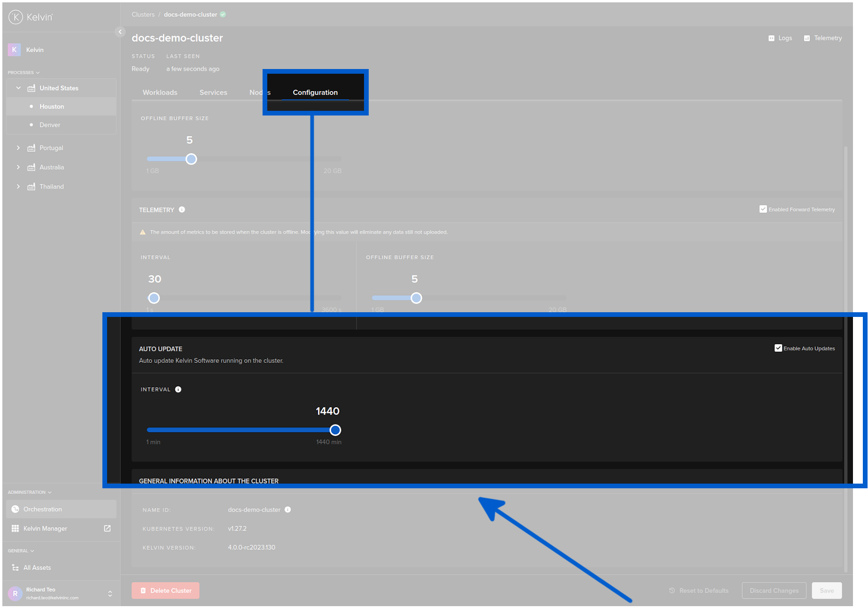Click the Telemetry info icon
The height and width of the screenshot is (616, 868).
pyautogui.click(x=182, y=210)
